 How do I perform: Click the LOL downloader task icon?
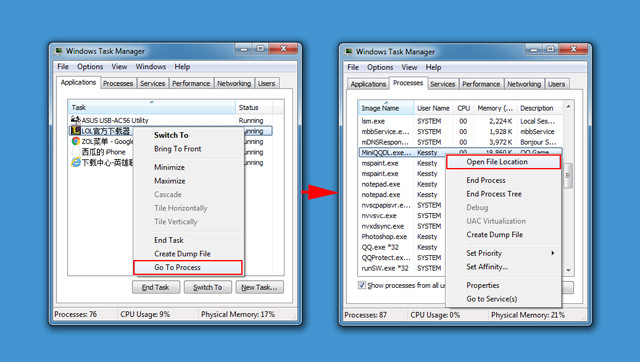pyautogui.click(x=75, y=131)
